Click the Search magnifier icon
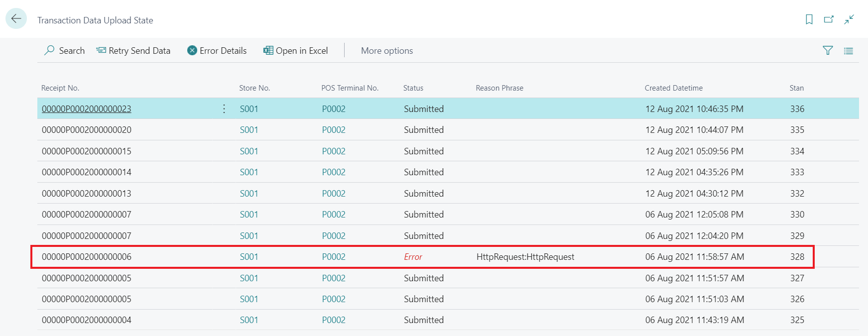 coord(50,50)
